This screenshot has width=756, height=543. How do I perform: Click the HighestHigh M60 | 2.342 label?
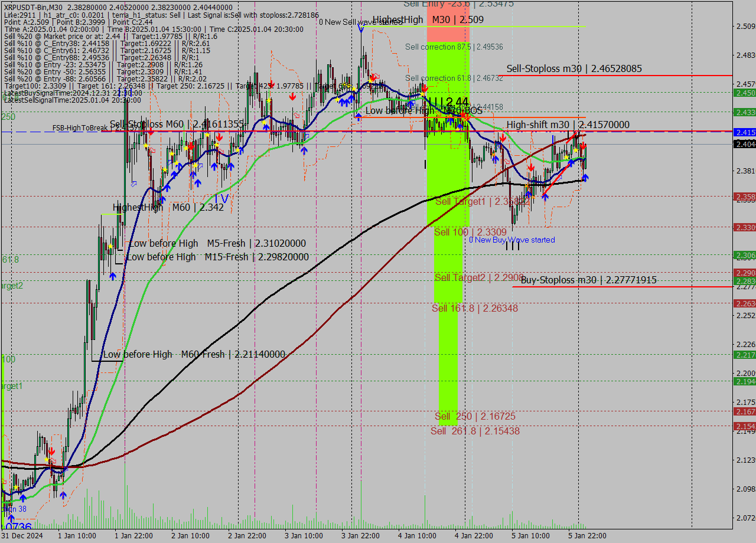(168, 208)
